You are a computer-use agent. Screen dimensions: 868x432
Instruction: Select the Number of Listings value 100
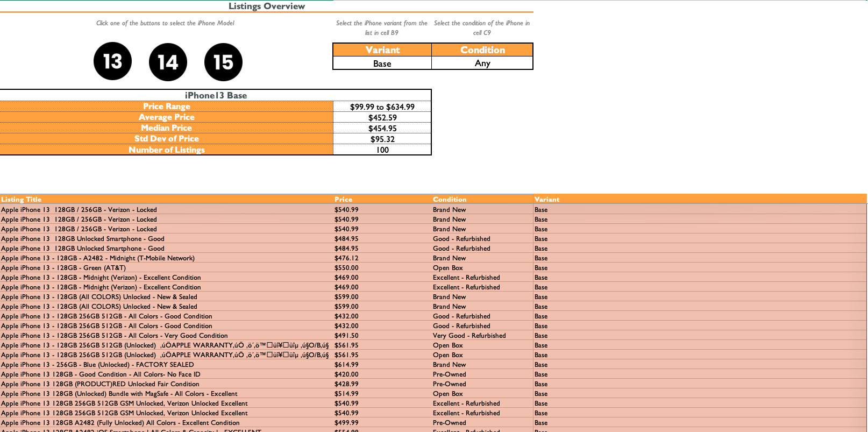click(382, 150)
